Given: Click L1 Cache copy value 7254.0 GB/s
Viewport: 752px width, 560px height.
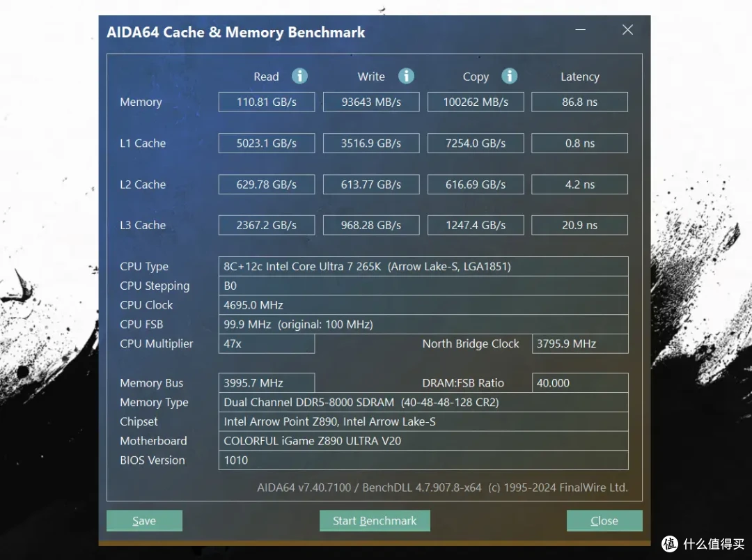Looking at the screenshot, I should [476, 143].
